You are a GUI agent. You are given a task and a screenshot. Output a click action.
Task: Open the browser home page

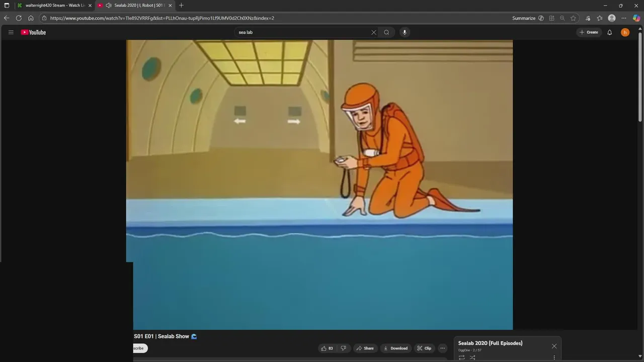tap(31, 18)
